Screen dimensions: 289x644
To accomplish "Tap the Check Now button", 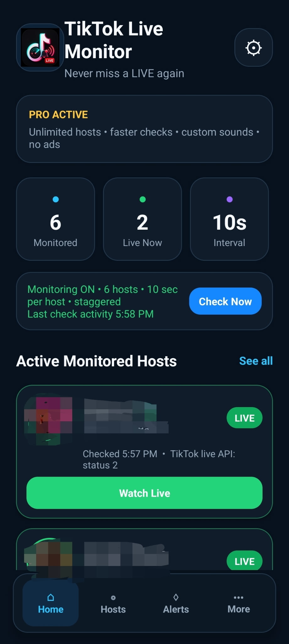I will [x=225, y=301].
